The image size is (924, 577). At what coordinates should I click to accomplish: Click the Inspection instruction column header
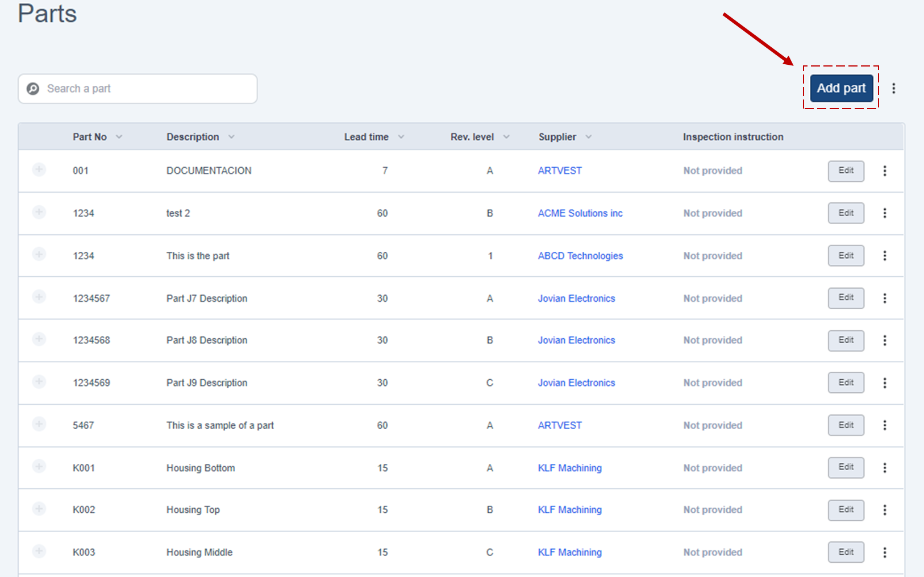click(x=733, y=137)
